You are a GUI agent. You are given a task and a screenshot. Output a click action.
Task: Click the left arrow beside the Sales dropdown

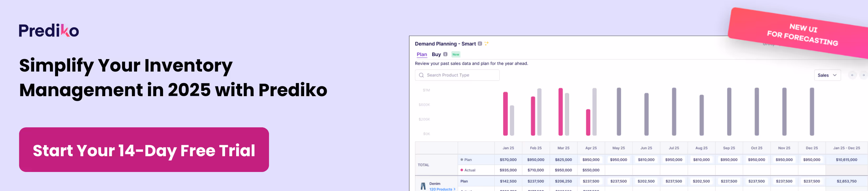click(852, 75)
